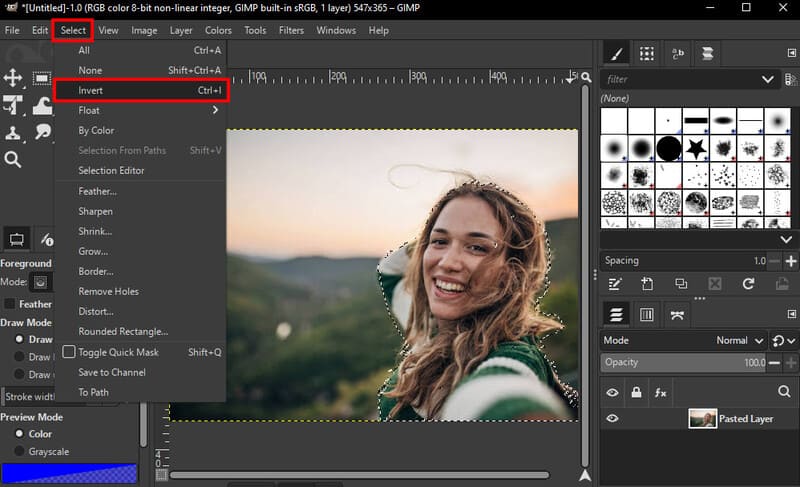Click the Edit brush icon
The width and height of the screenshot is (800, 487).
pos(615,284)
